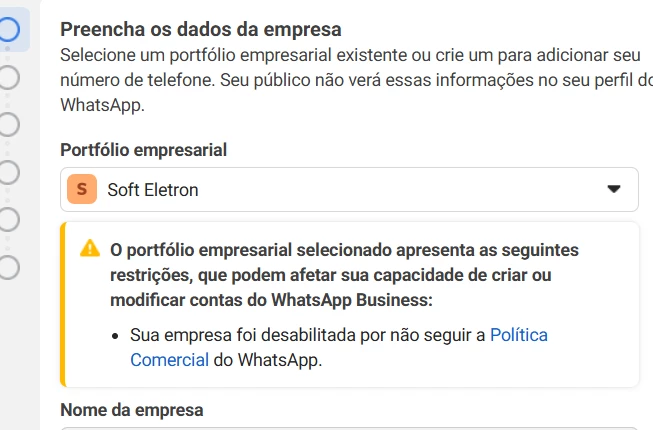
Task: Select the active blue first step circle
Action: 9,30
